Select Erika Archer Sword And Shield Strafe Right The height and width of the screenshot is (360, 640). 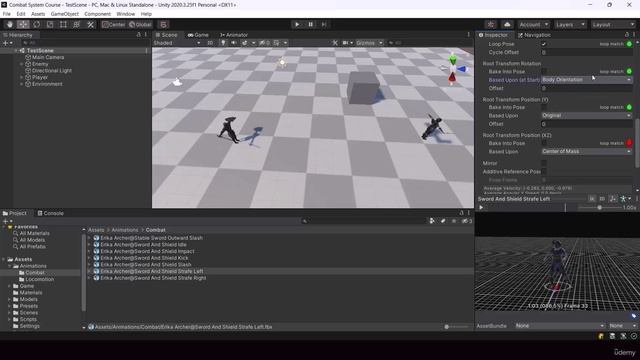(153, 278)
